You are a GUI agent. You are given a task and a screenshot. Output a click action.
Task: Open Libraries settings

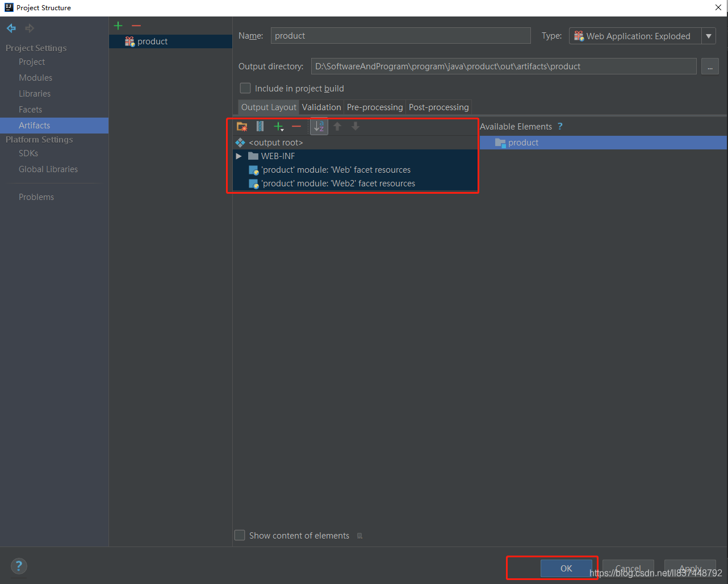(x=35, y=94)
